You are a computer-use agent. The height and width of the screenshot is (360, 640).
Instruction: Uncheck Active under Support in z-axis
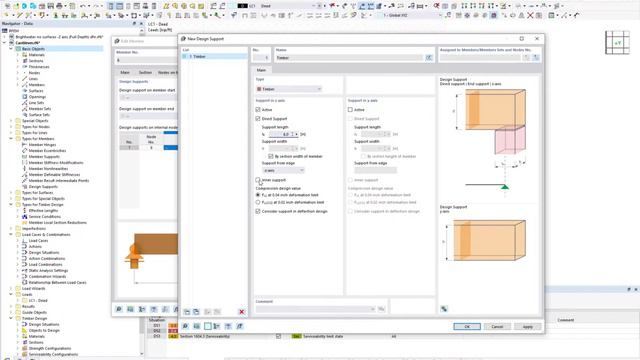click(258, 109)
